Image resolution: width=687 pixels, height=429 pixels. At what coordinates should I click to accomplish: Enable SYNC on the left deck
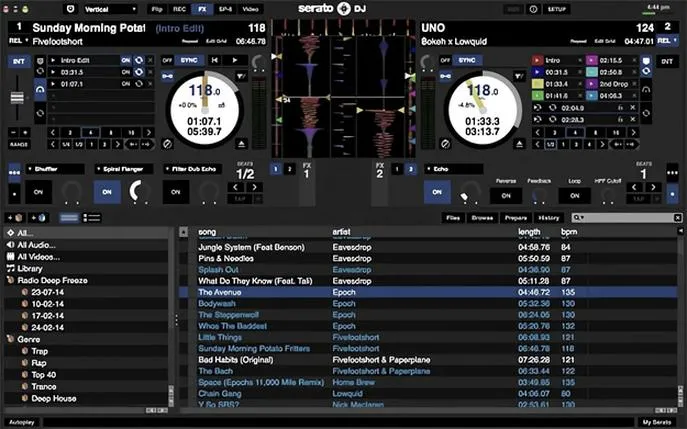click(x=189, y=60)
